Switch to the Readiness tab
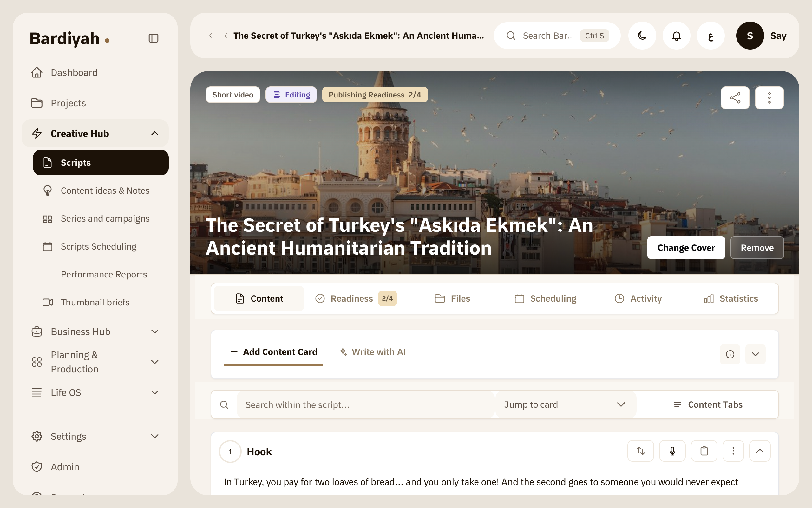This screenshot has height=508, width=812. coord(356,298)
